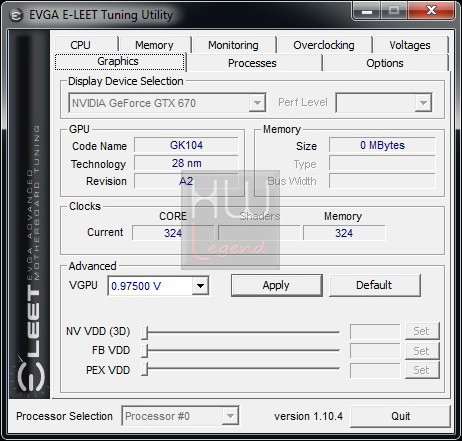
Task: Click the Memory current clock value 324
Action: (344, 233)
